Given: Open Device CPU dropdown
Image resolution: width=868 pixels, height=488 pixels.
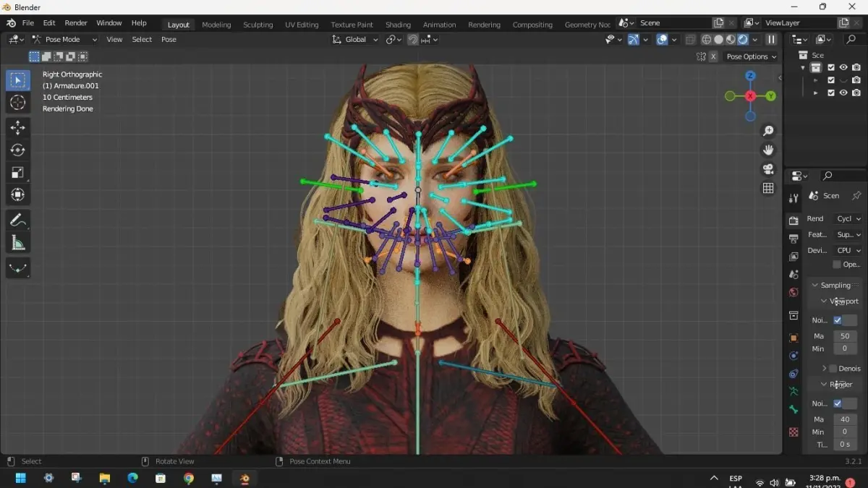Looking at the screenshot, I should click(x=848, y=250).
